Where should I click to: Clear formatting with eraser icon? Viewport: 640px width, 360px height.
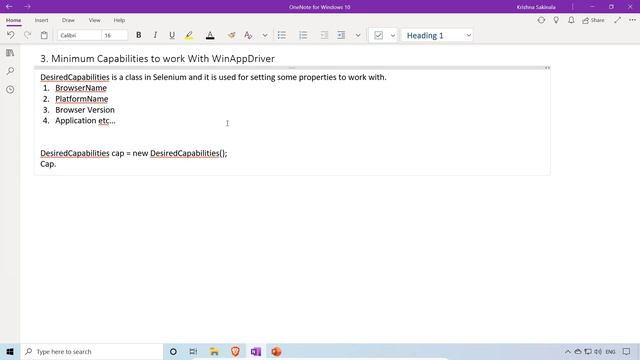[x=231, y=36]
